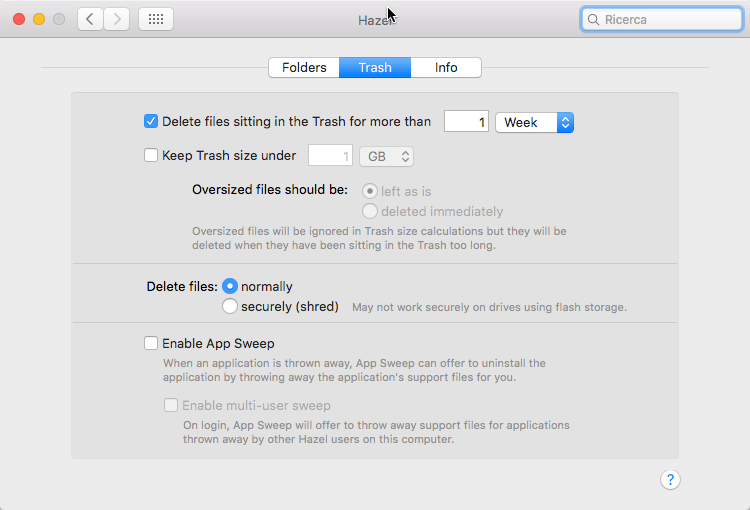Click the 'Delete files:' label
750x510 pixels.
(x=182, y=287)
